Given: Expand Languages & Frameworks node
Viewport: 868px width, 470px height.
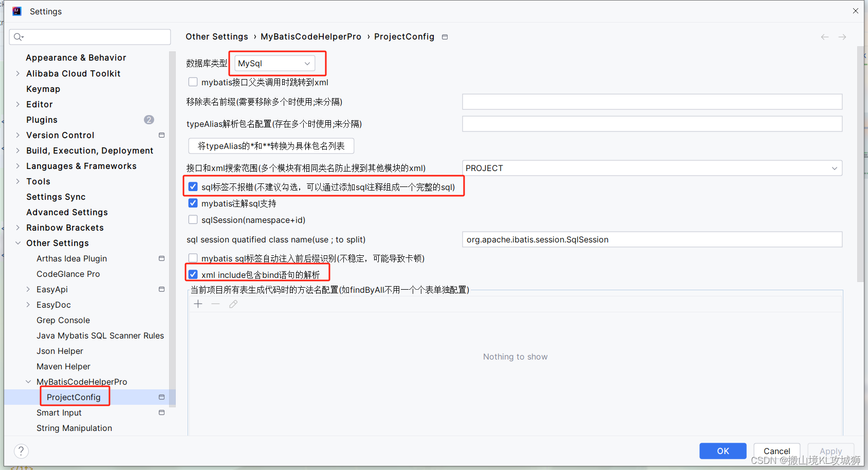Looking at the screenshot, I should [x=18, y=166].
